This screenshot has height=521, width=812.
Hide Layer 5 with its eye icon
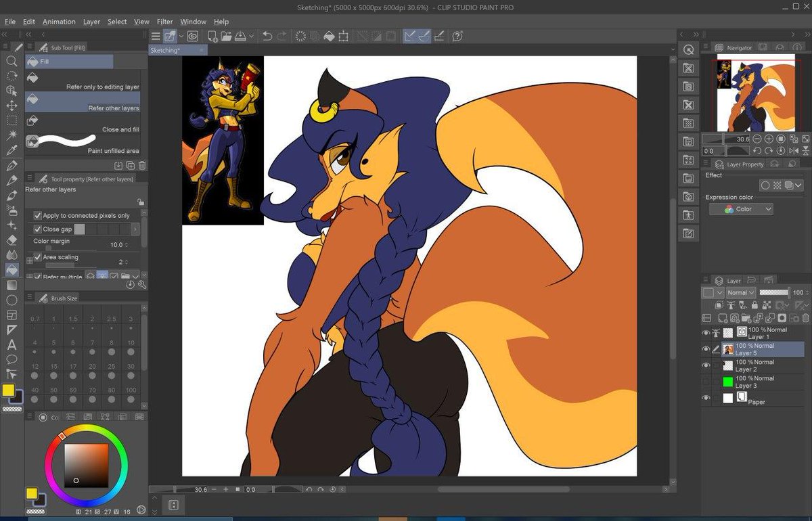click(x=706, y=349)
